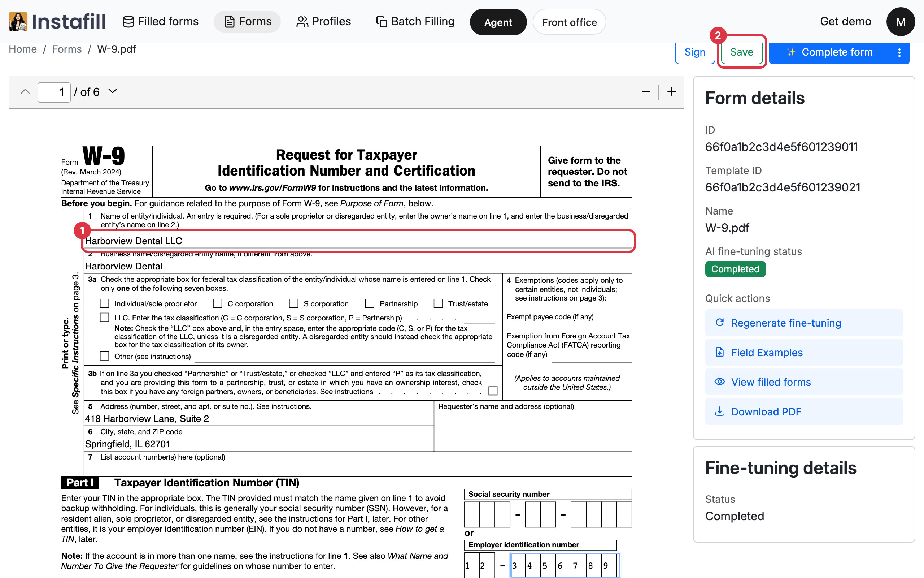Check the LLC tax classification box
The image size is (924, 578).
coord(104,317)
